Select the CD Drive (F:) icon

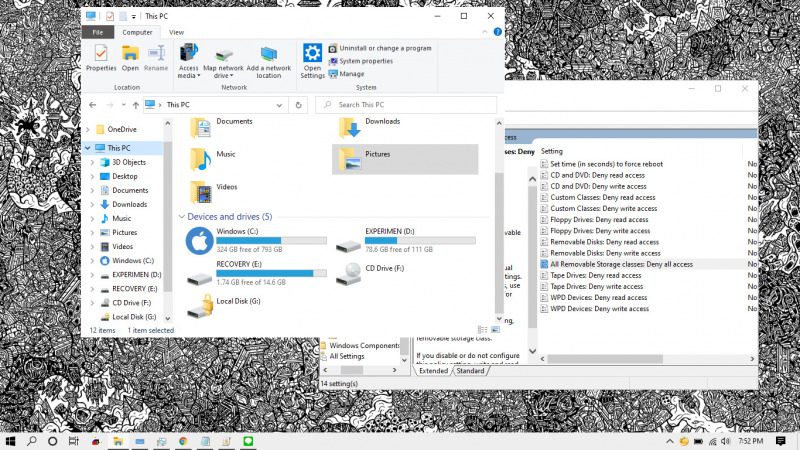[x=348, y=274]
